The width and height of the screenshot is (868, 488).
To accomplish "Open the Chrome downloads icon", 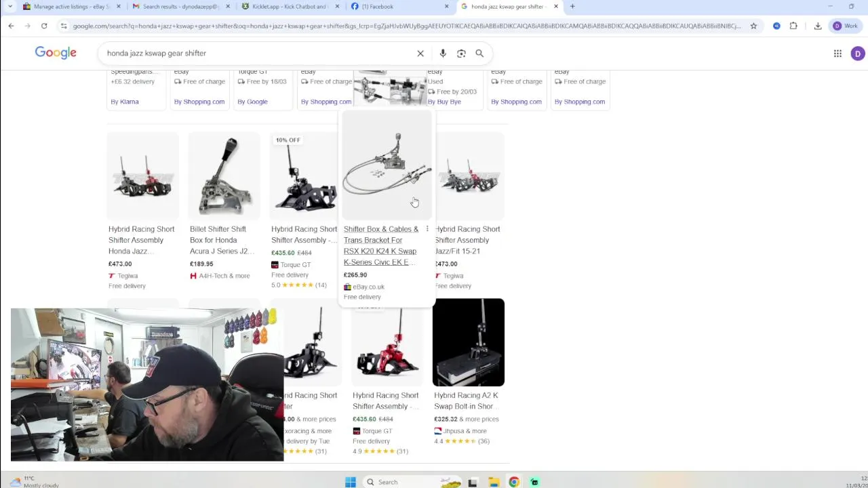I will (x=818, y=26).
